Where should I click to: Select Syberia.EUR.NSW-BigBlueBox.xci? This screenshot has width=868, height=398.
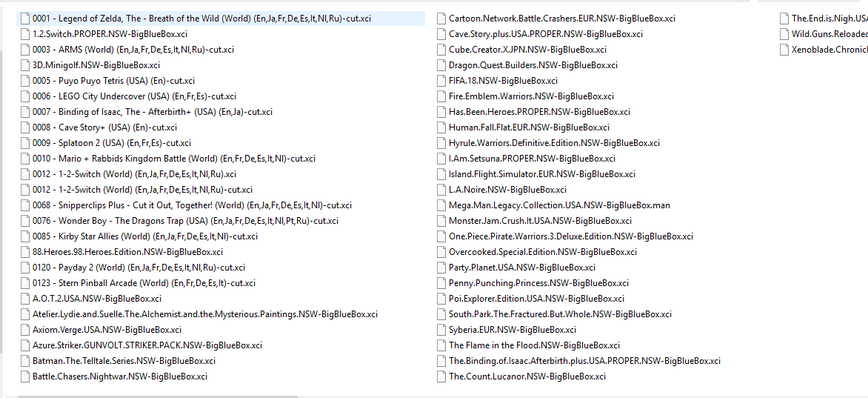[512, 329]
